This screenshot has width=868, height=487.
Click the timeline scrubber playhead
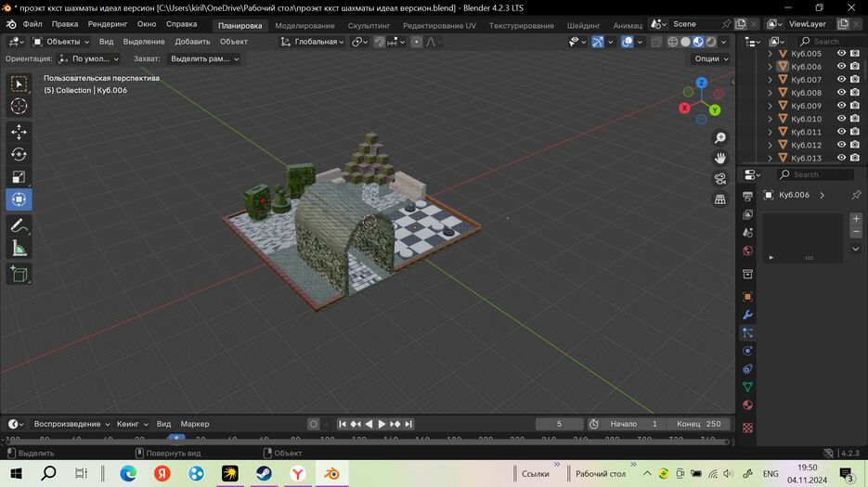click(x=176, y=438)
